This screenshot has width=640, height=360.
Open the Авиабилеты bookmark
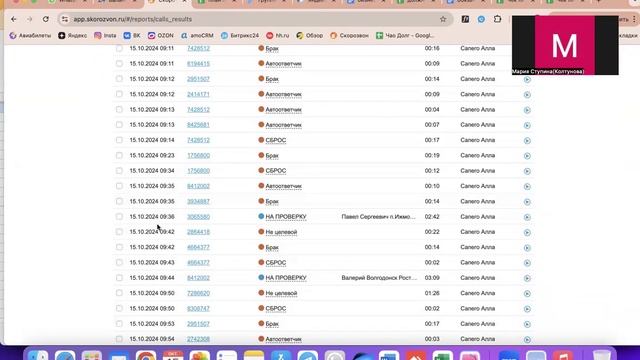tap(30, 36)
